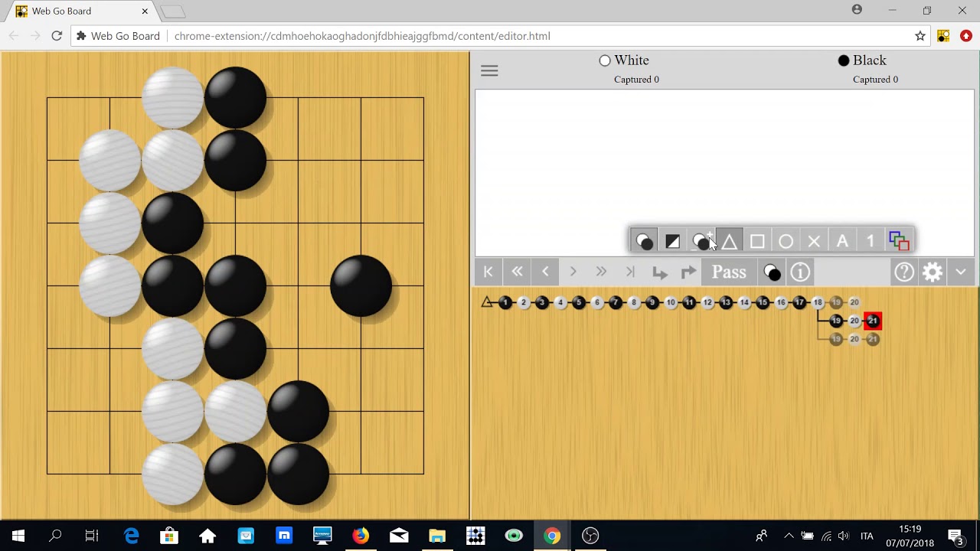Select the number 1 label tool

pyautogui.click(x=871, y=241)
